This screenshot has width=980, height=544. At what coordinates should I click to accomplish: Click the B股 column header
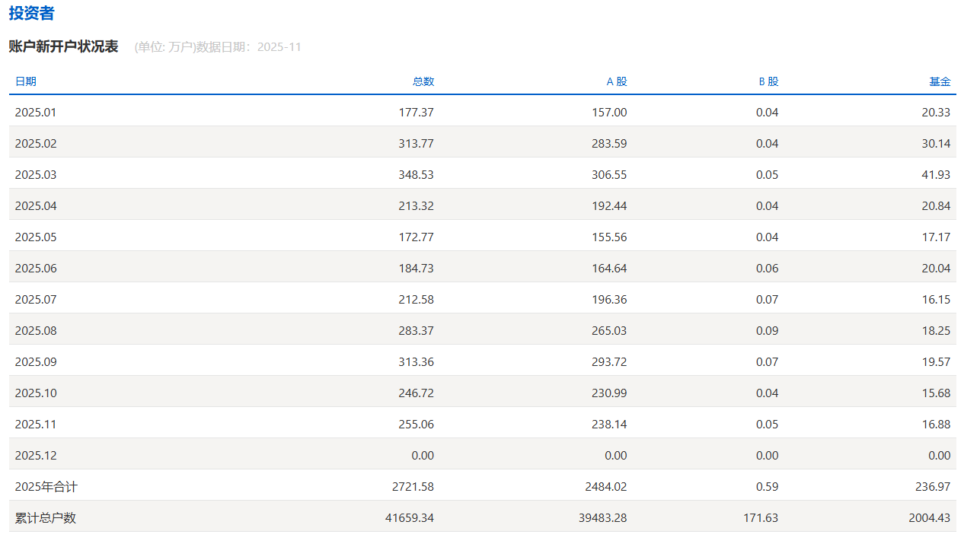click(x=768, y=81)
